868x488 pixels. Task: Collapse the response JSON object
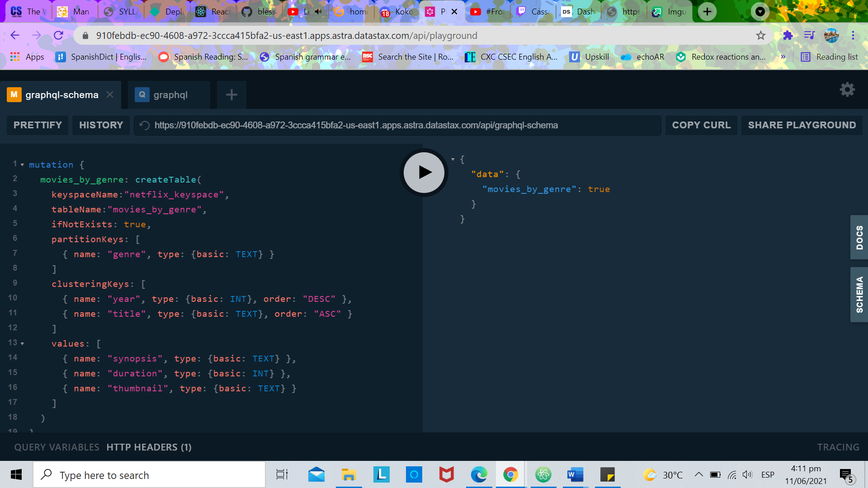pos(453,159)
